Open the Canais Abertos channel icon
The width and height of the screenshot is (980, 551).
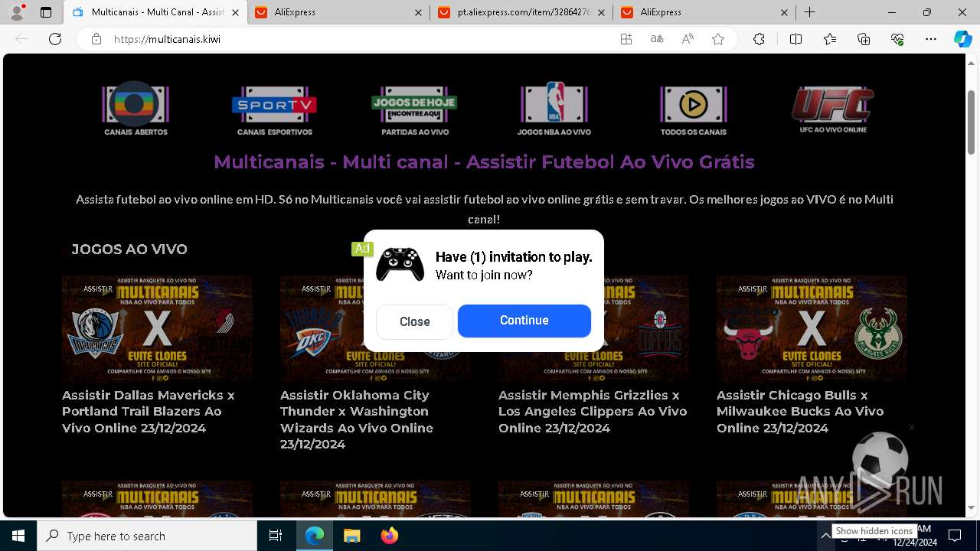(136, 109)
